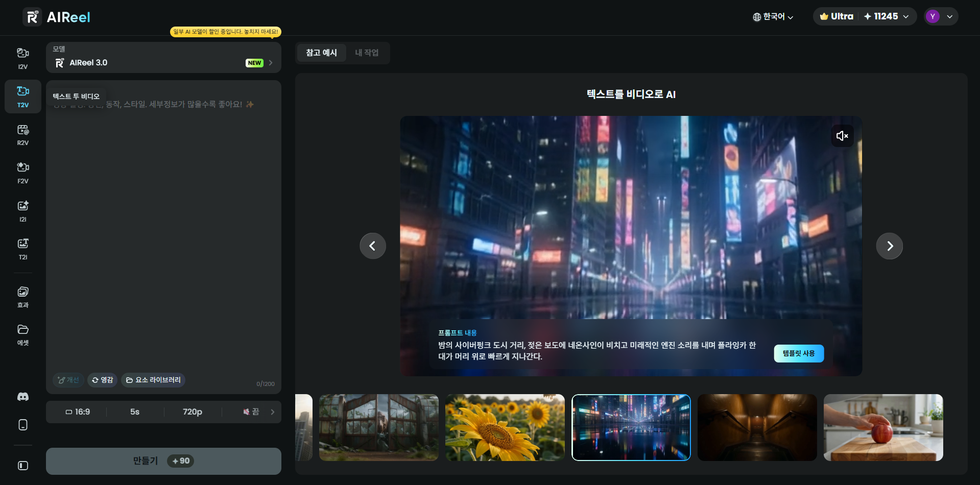Open the 효과 effects panel
Image resolution: width=980 pixels, height=485 pixels.
click(23, 297)
